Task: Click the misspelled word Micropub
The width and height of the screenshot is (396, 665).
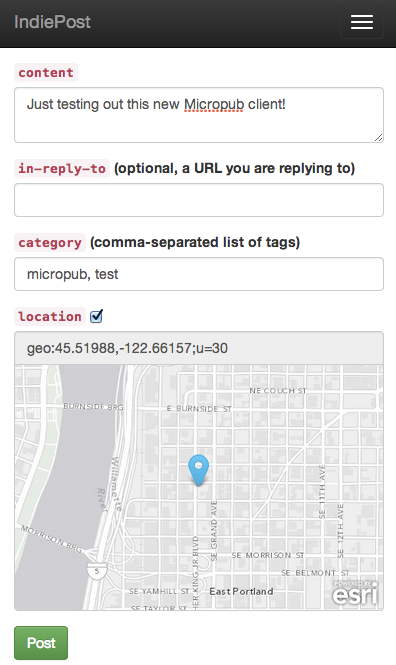Action: point(214,104)
